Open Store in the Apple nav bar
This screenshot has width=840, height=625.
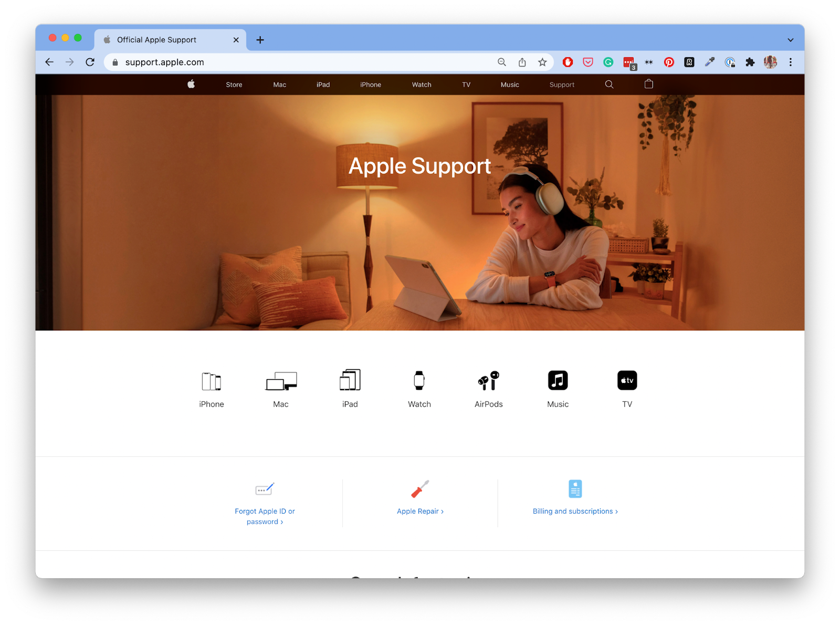pos(234,85)
